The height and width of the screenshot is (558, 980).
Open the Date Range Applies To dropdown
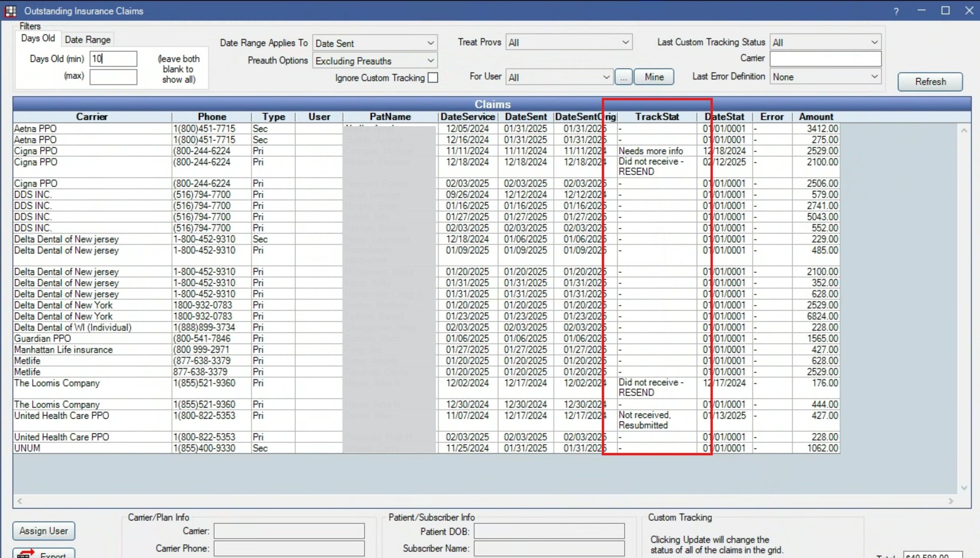374,43
